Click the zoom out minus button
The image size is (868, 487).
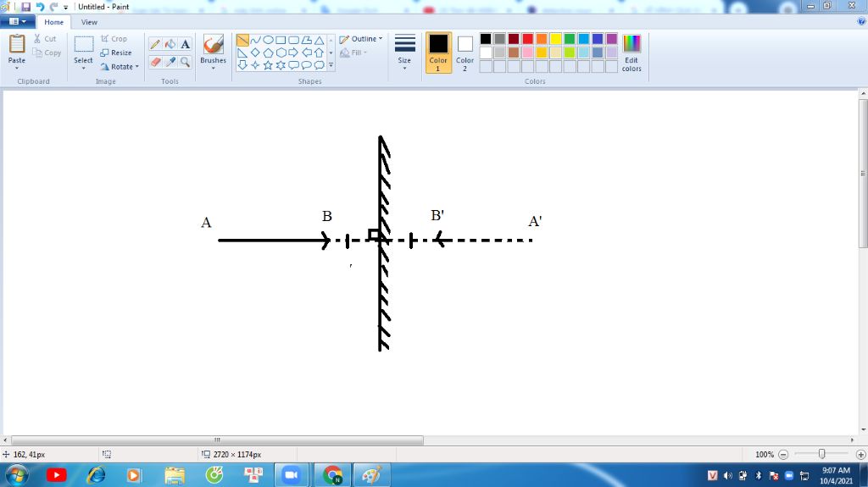coord(783,454)
